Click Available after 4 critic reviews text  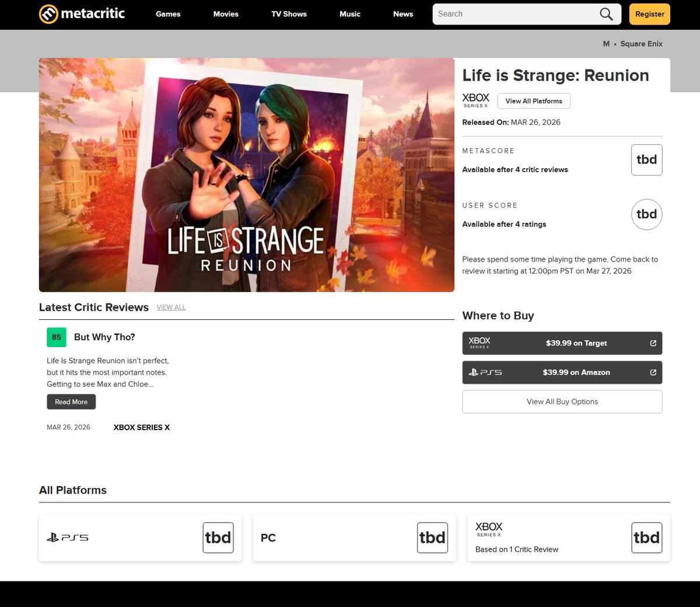[515, 170]
